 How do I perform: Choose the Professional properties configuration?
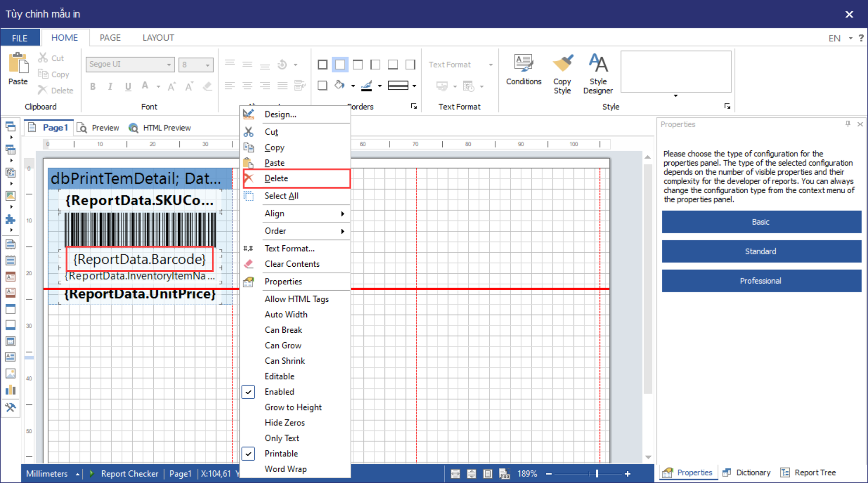pyautogui.click(x=761, y=281)
